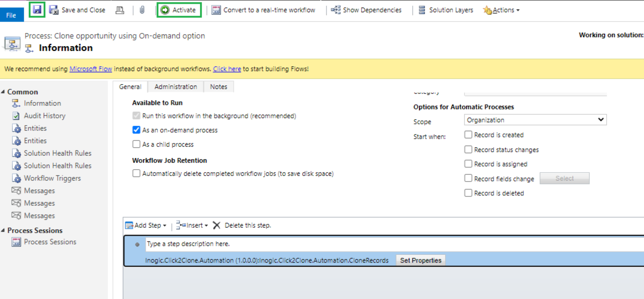Switch to the Administration tab
The image size is (644, 299).
tap(176, 86)
